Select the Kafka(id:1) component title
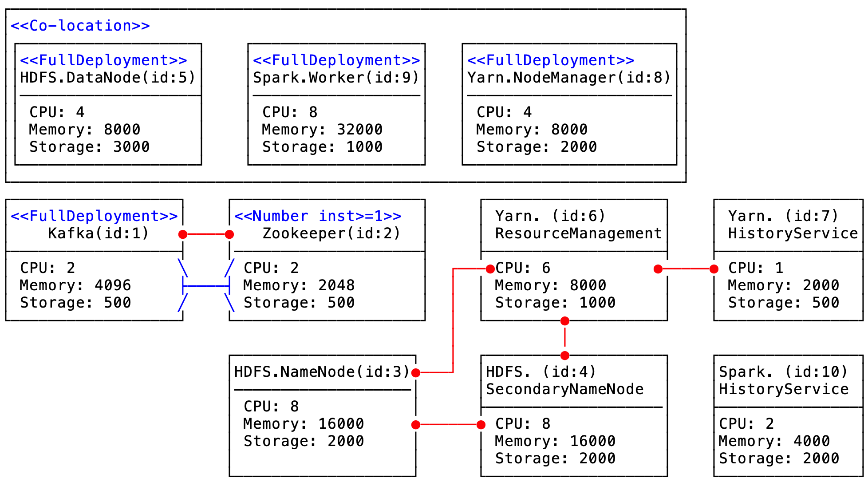The image size is (868, 486). tap(98, 233)
